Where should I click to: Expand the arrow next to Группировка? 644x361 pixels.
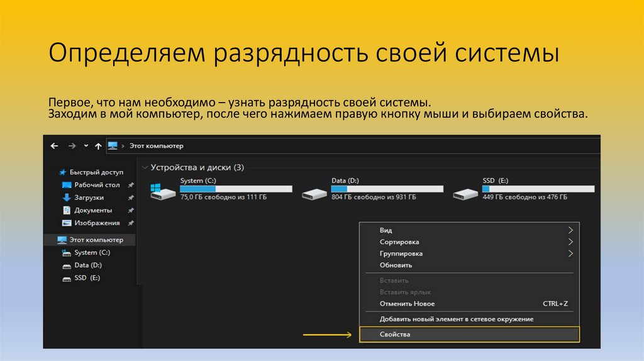click(570, 253)
